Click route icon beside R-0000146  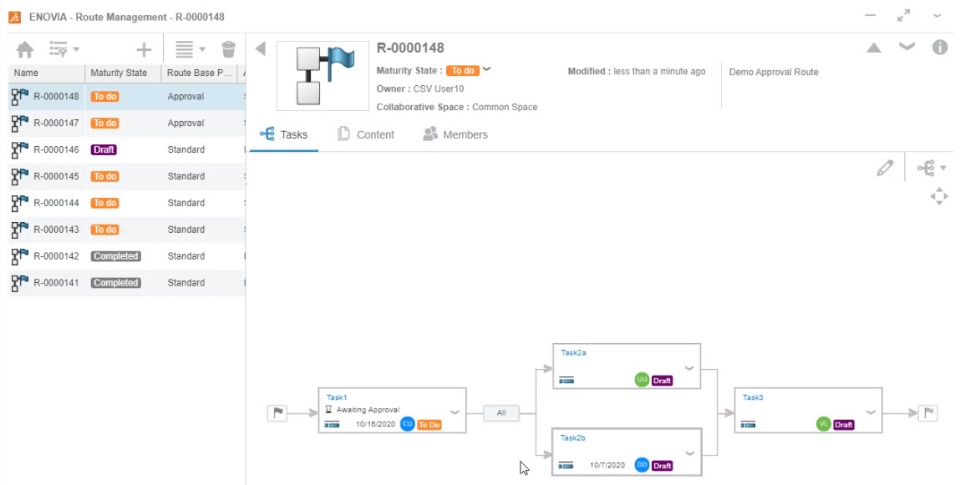[20, 149]
